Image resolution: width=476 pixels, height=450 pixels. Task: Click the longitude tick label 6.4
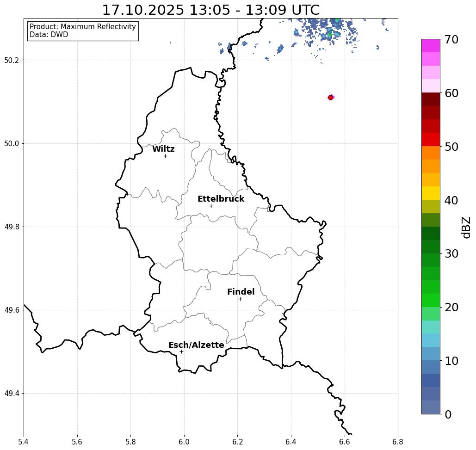(291, 442)
